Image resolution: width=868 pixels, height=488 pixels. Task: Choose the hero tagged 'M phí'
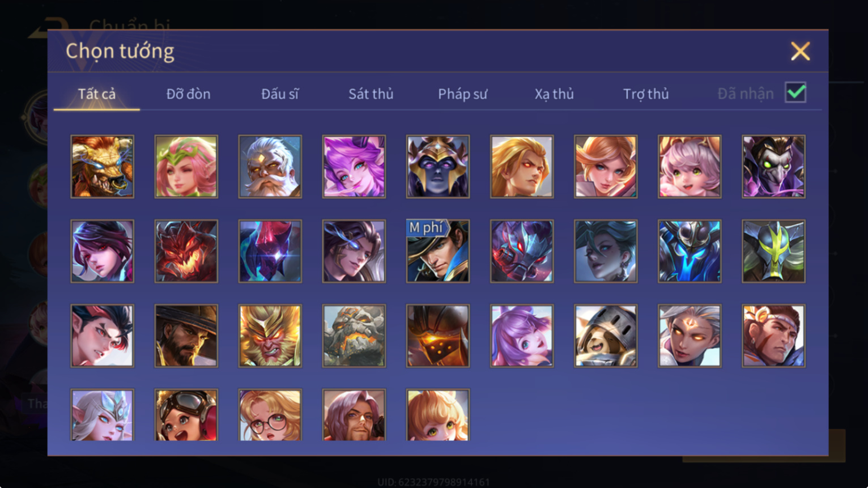coord(438,251)
